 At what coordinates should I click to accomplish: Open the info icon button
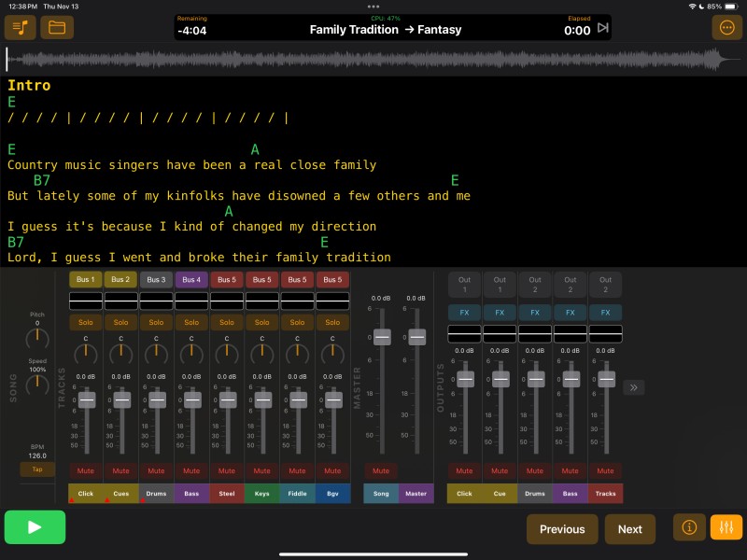click(689, 527)
